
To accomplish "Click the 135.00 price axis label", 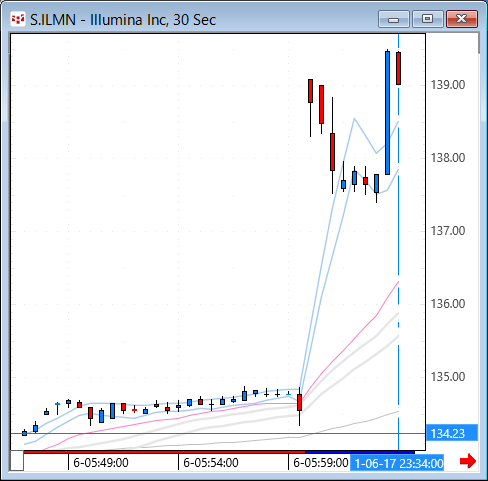I will 448,377.
